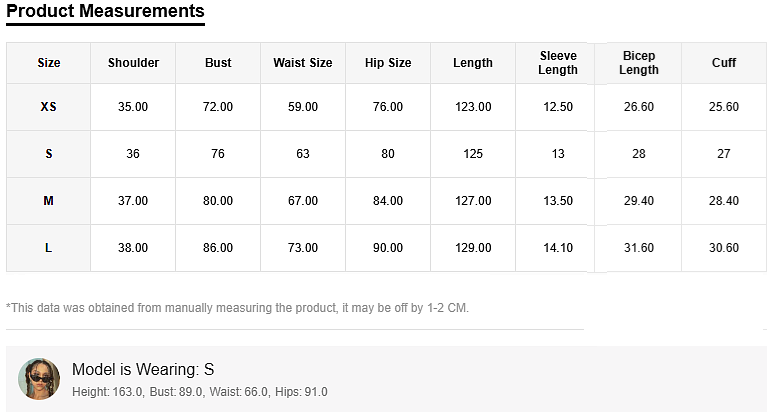The height and width of the screenshot is (412, 772).
Task: Click the L cuff value 30.60
Action: [x=724, y=248]
